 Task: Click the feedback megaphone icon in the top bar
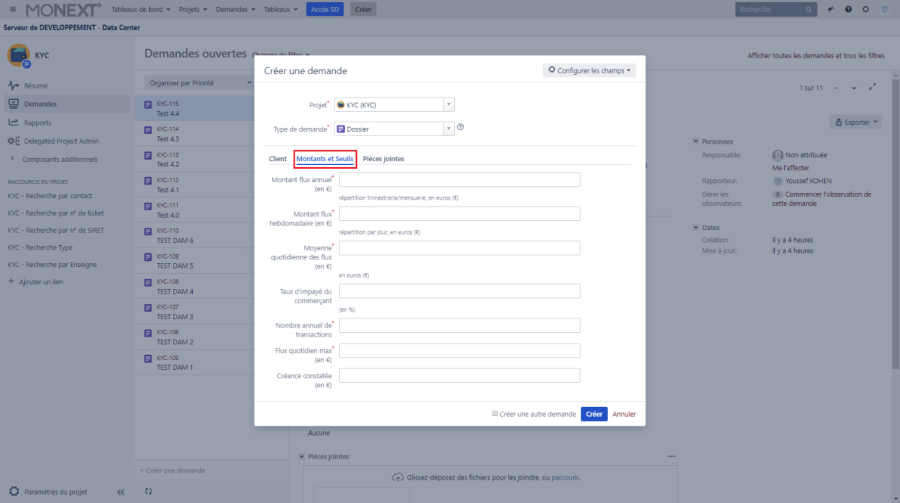[x=831, y=9]
